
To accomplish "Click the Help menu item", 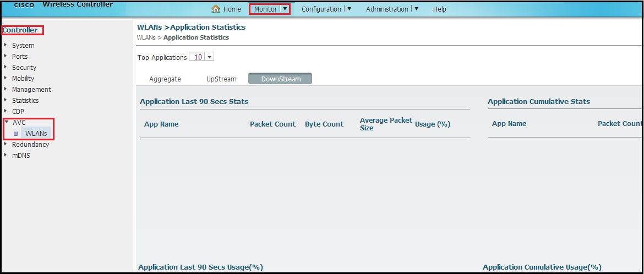I will [x=439, y=9].
